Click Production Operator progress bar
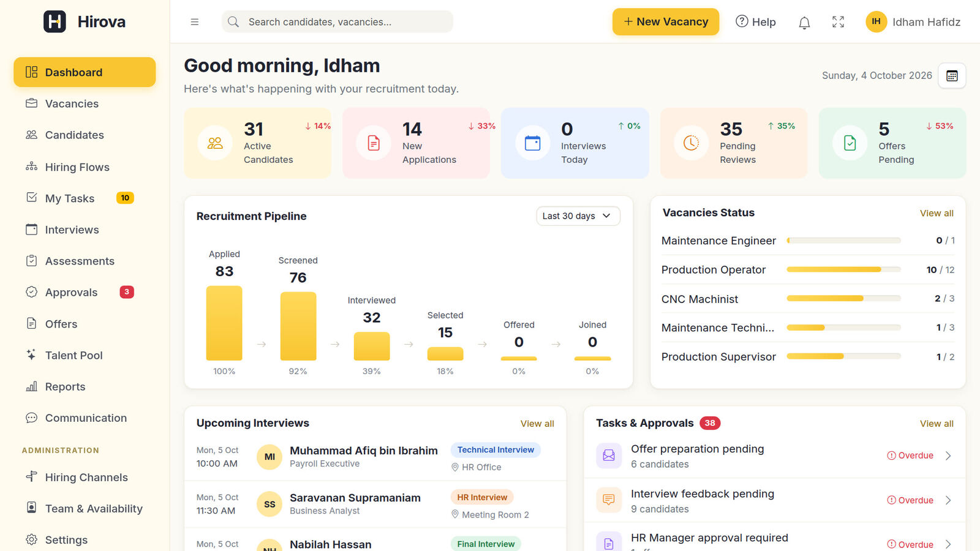980x551 pixels. (843, 269)
